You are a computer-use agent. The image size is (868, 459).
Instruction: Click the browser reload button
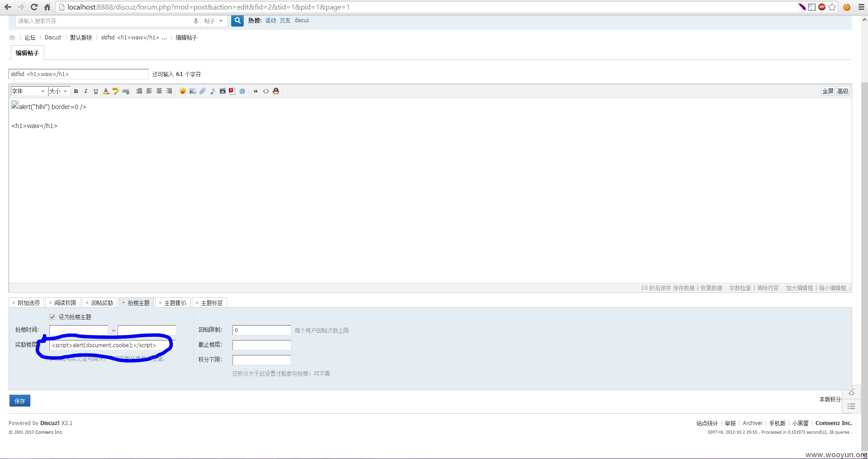(34, 7)
